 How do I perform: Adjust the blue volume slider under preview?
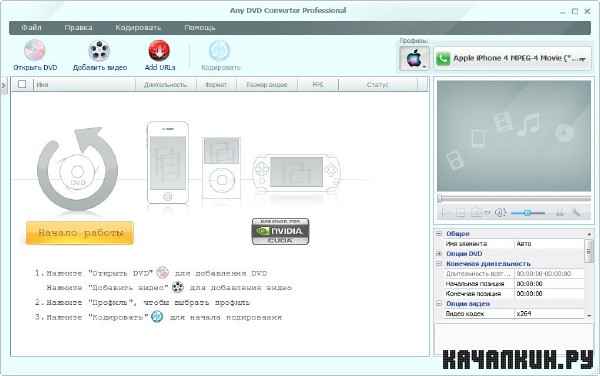pos(528,213)
